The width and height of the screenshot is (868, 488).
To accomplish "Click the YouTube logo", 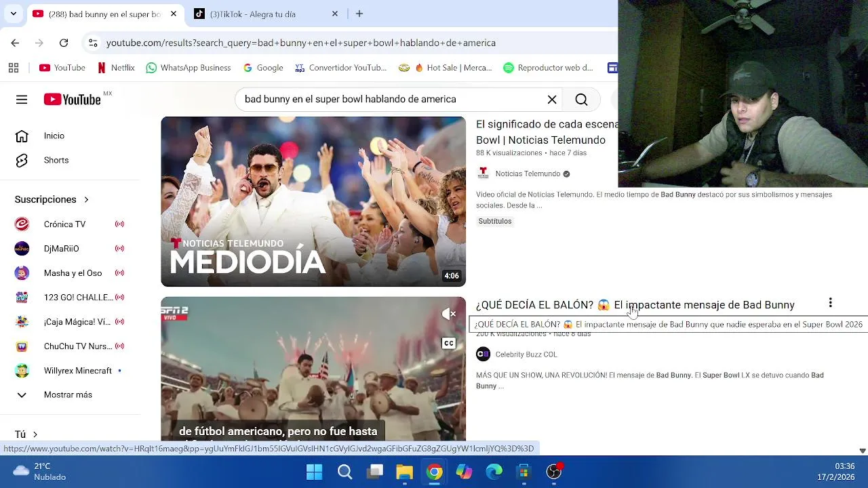I will pyautogui.click(x=73, y=100).
